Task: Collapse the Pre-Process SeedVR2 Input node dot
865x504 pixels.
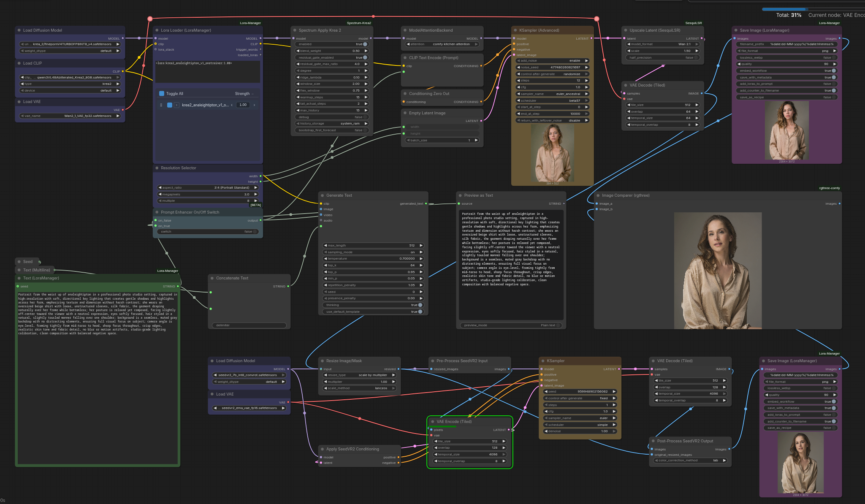Action: (432, 361)
